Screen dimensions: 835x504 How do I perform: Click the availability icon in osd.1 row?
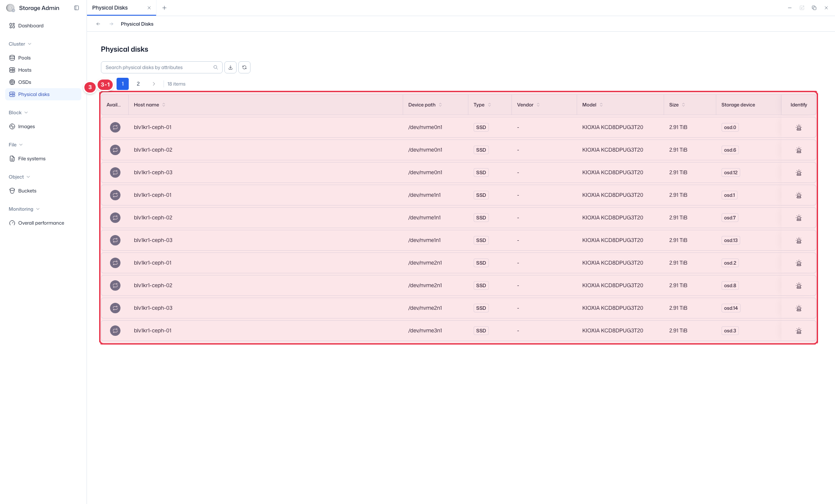tap(115, 195)
